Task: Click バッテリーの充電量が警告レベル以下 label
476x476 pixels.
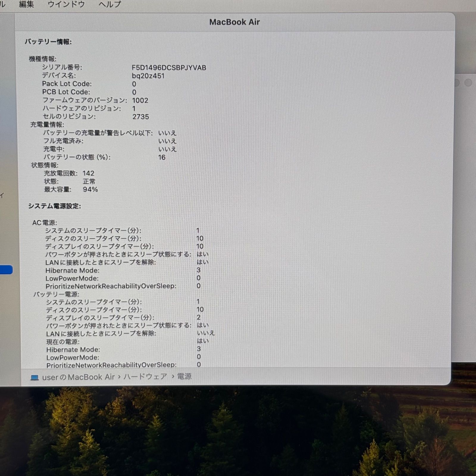Action: [98, 133]
